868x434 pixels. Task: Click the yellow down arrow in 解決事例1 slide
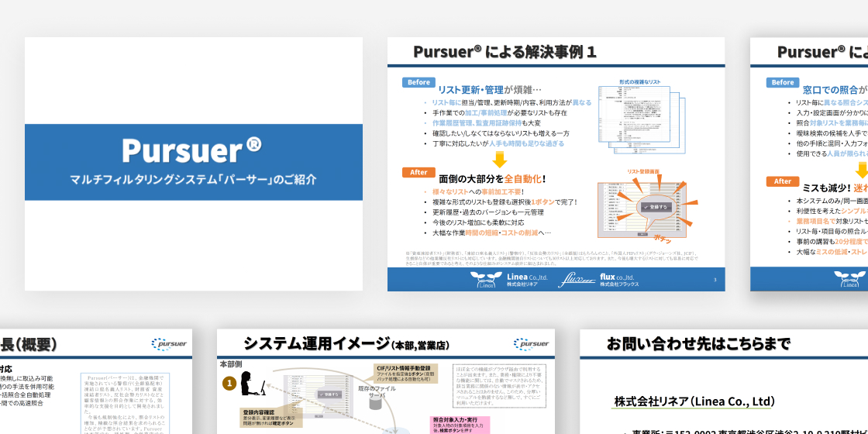pos(499,160)
